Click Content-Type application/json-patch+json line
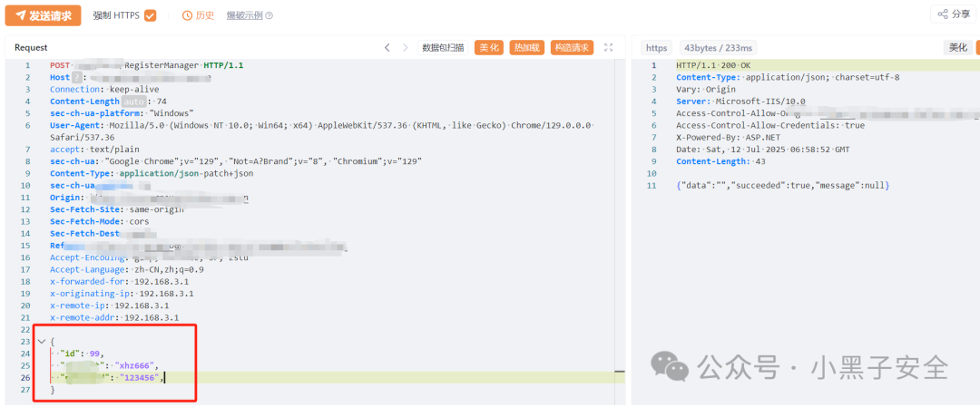This screenshot has height=407, width=980. [152, 173]
